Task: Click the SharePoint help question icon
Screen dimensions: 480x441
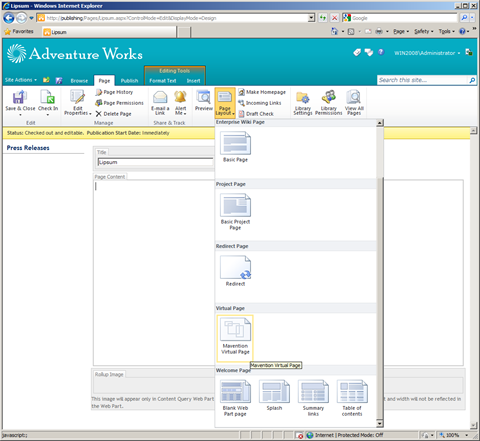Action: (381, 52)
